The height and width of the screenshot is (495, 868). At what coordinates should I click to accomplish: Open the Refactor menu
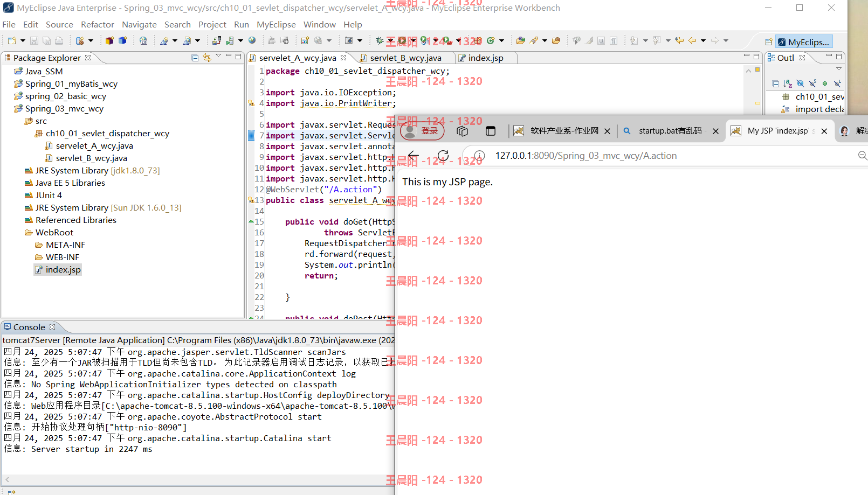[x=98, y=24]
